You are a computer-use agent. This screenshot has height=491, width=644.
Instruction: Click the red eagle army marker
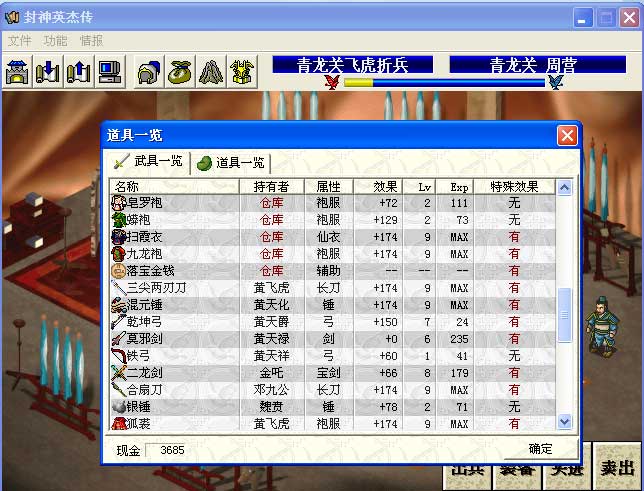pyautogui.click(x=332, y=82)
